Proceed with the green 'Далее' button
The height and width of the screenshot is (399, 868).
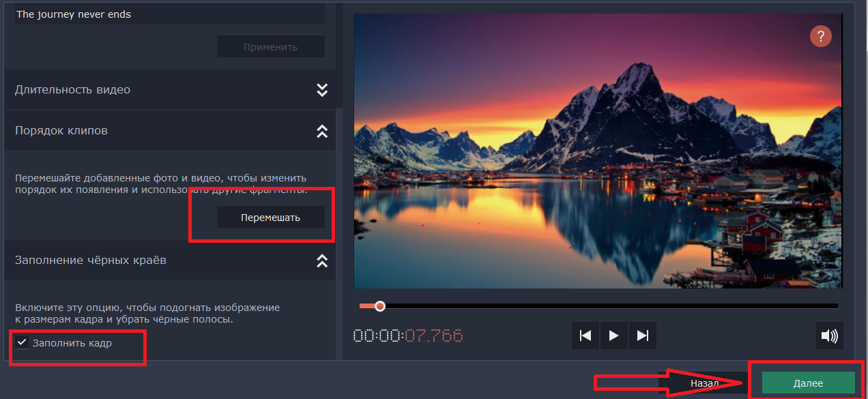pos(808,383)
